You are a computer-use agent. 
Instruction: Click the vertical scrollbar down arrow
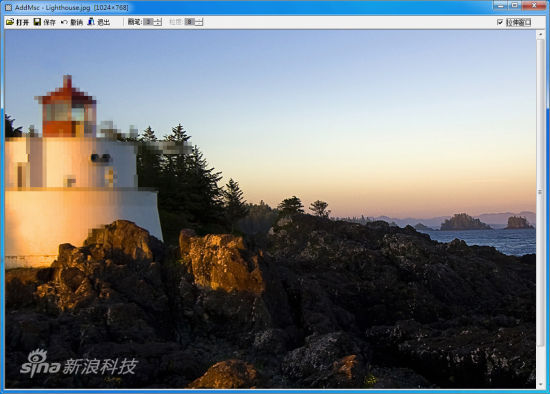point(540,385)
